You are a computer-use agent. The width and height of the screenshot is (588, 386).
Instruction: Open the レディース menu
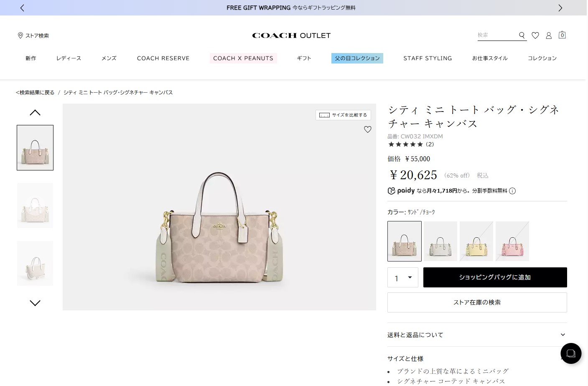(x=69, y=58)
